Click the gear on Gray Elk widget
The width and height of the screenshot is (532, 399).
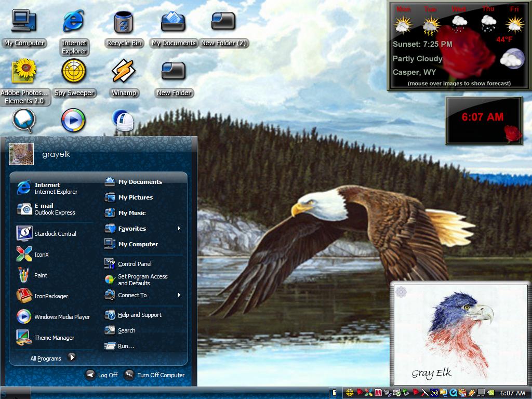point(401,292)
